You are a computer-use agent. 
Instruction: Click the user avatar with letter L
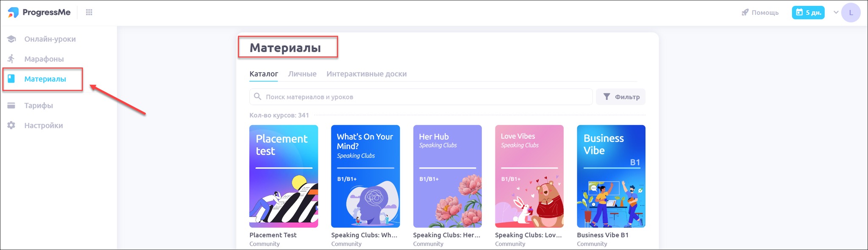[x=851, y=13]
